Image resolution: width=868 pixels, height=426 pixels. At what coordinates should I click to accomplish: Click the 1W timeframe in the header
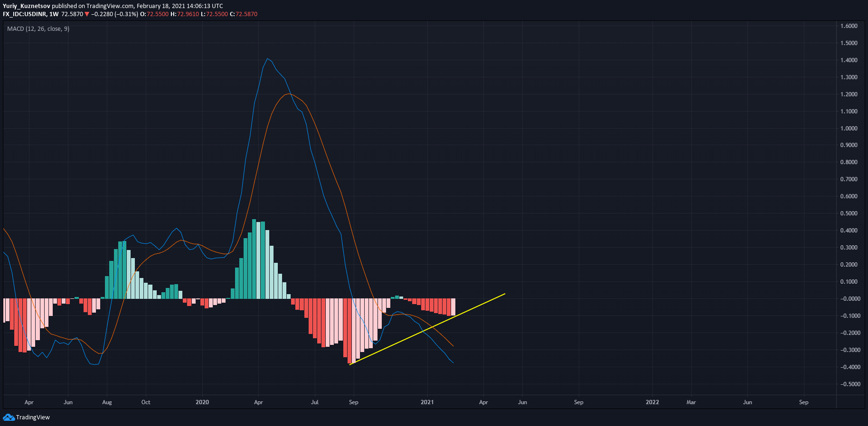[54, 14]
